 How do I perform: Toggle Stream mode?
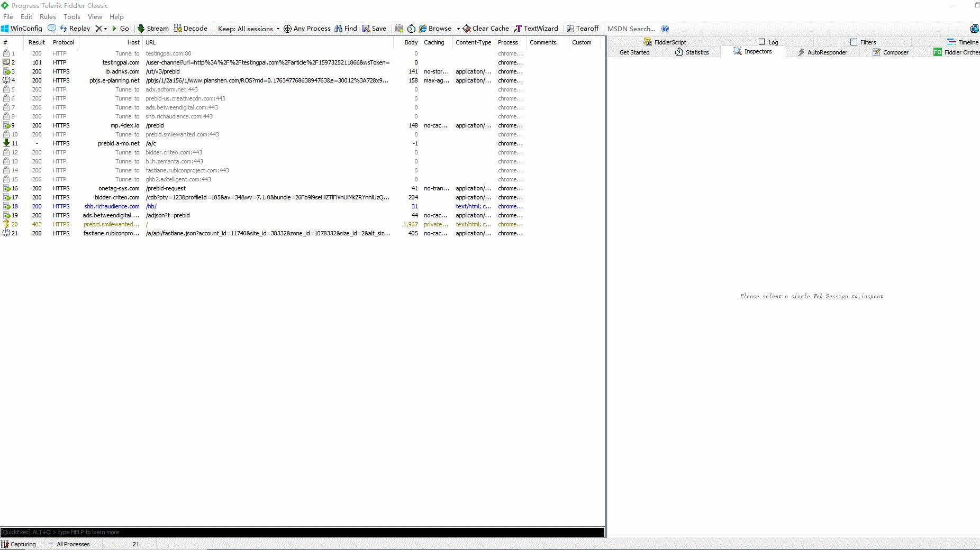(x=153, y=29)
